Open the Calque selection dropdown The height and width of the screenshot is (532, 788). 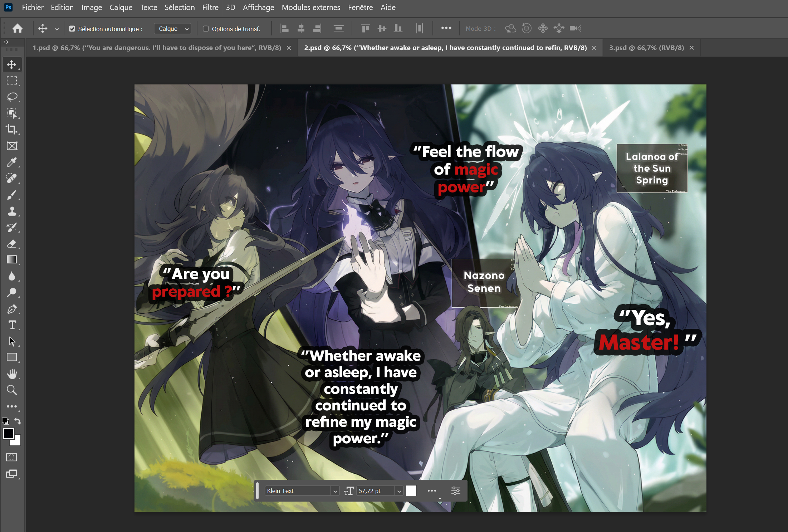(172, 29)
